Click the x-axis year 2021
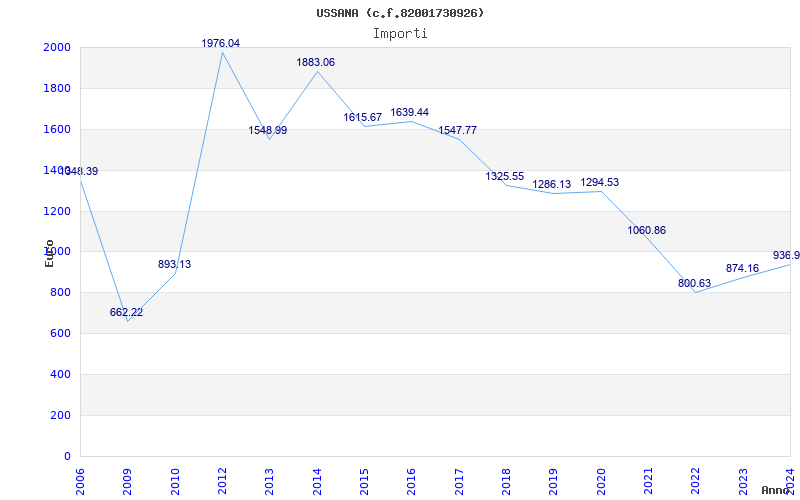 pos(649,482)
